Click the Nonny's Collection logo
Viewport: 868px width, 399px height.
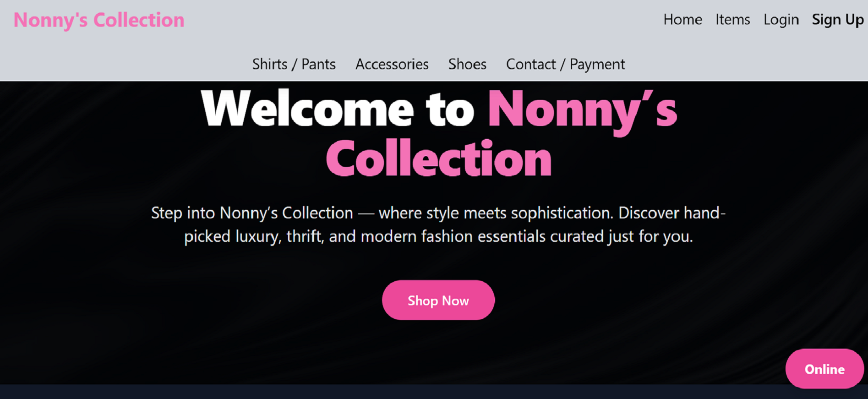tap(98, 19)
